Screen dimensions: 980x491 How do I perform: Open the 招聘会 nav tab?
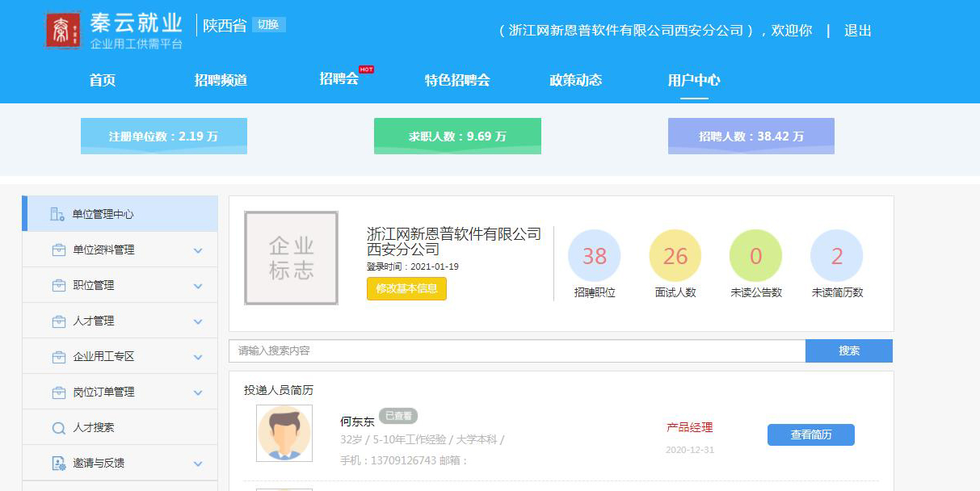click(339, 78)
